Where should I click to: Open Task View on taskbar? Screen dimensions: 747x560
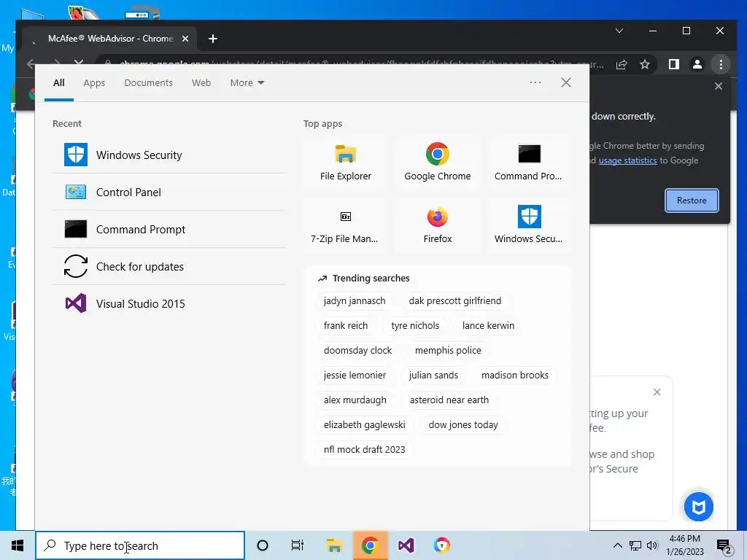[298, 545]
